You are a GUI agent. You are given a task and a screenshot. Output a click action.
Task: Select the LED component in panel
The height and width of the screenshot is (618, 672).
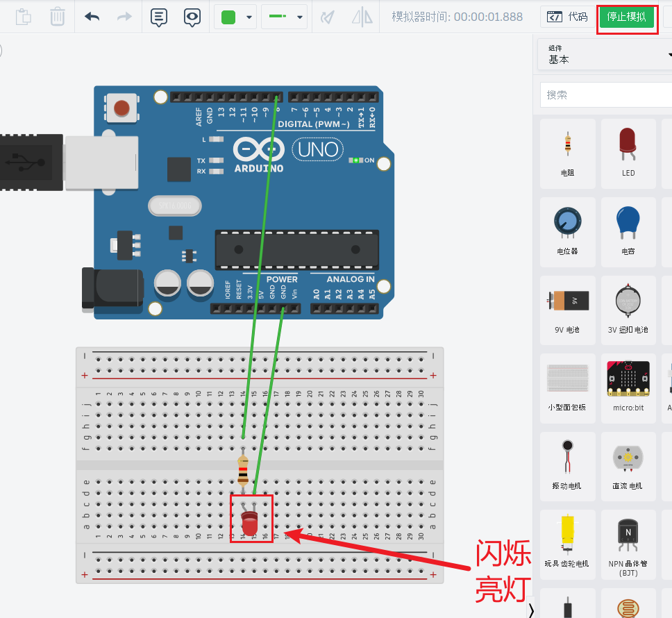click(x=628, y=154)
